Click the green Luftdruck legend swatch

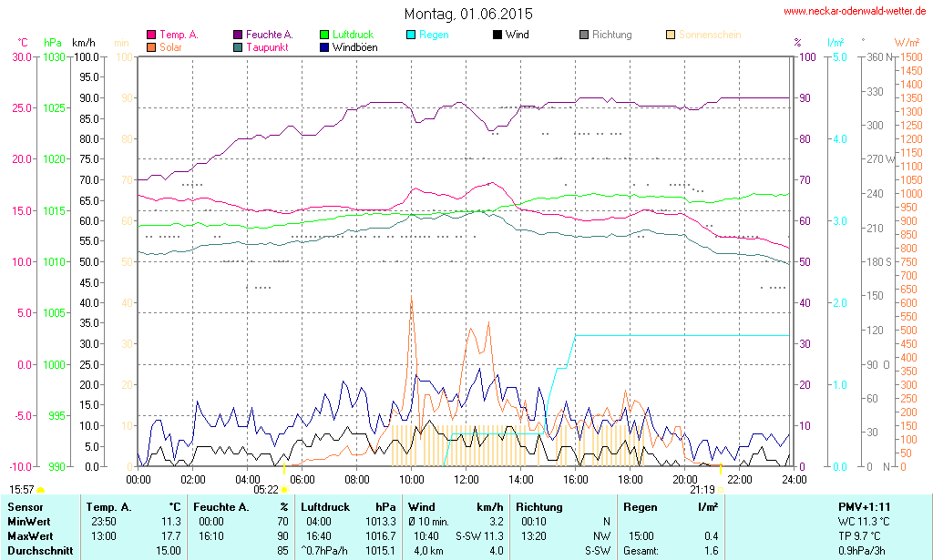tap(325, 35)
